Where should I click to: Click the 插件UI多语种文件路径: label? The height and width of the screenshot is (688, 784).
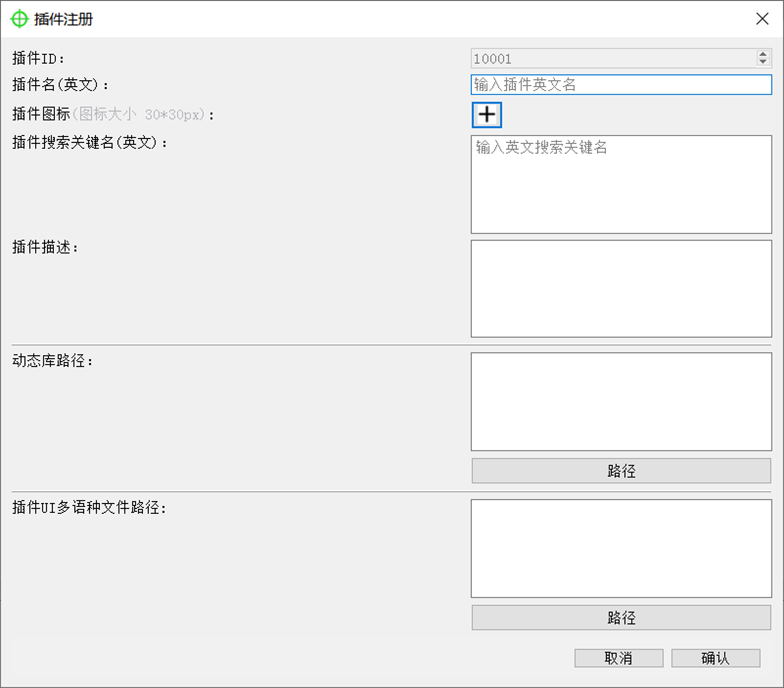[x=89, y=507]
